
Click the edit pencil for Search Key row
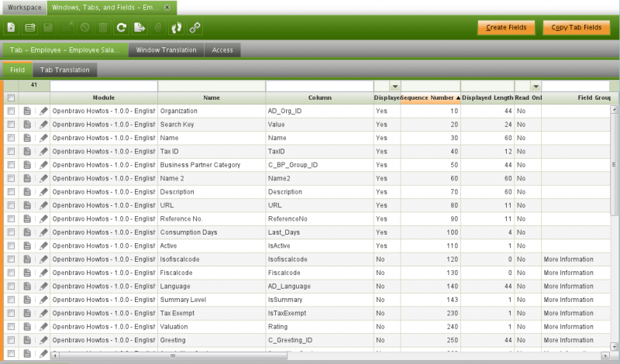click(x=43, y=125)
